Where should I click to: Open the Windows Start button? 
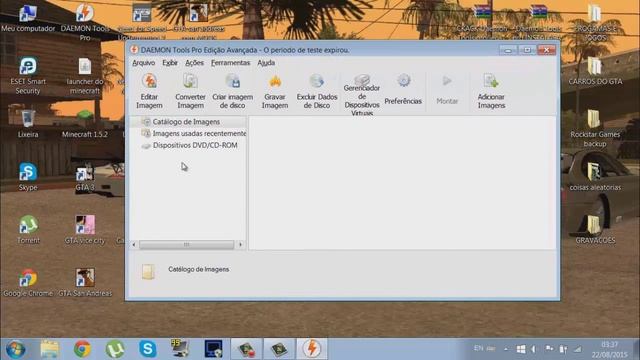coord(16,349)
